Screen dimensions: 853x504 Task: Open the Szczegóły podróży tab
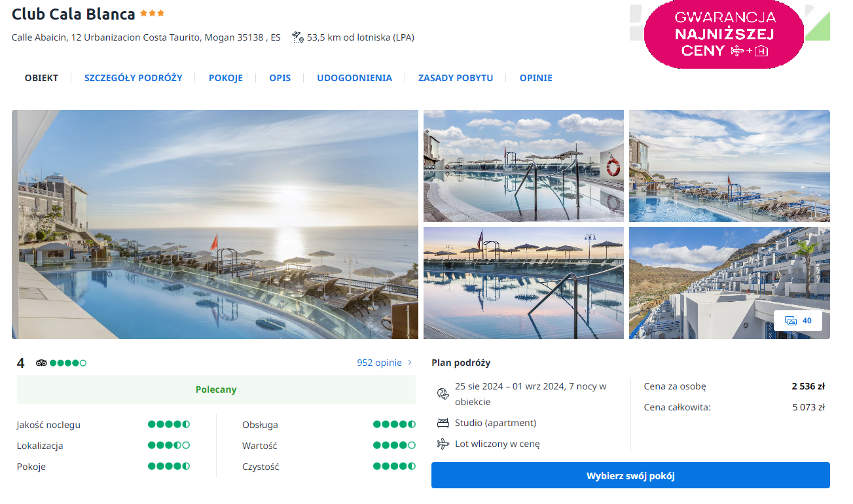pyautogui.click(x=134, y=78)
